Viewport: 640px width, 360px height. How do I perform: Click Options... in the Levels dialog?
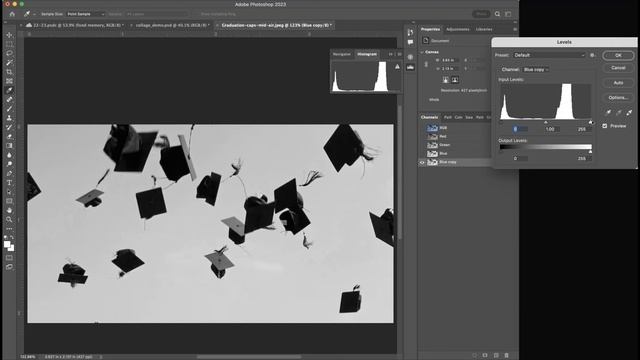618,98
